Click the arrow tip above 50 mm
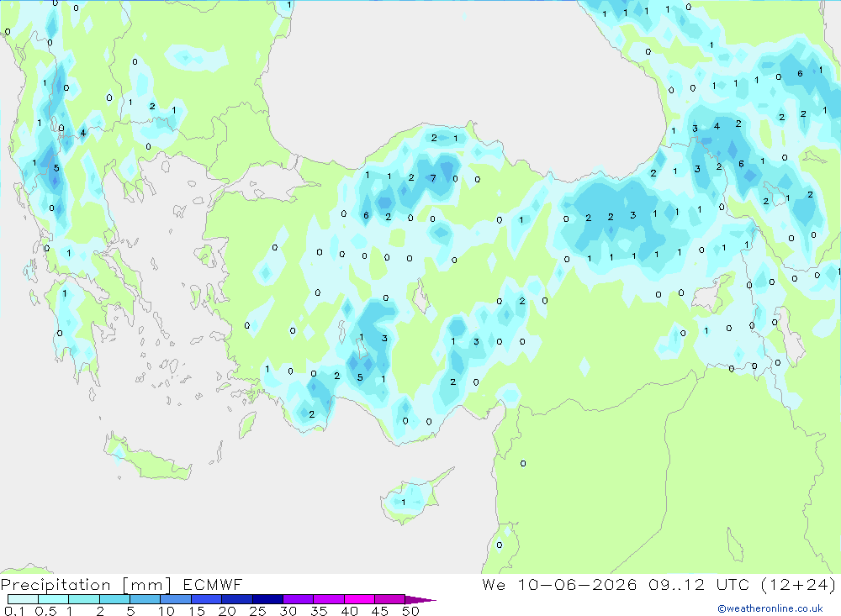This screenshot has height=616, width=841. coord(420,600)
